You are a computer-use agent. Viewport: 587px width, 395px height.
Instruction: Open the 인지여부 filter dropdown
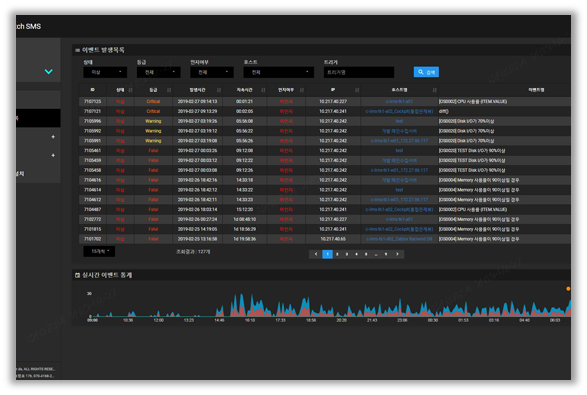(x=212, y=72)
